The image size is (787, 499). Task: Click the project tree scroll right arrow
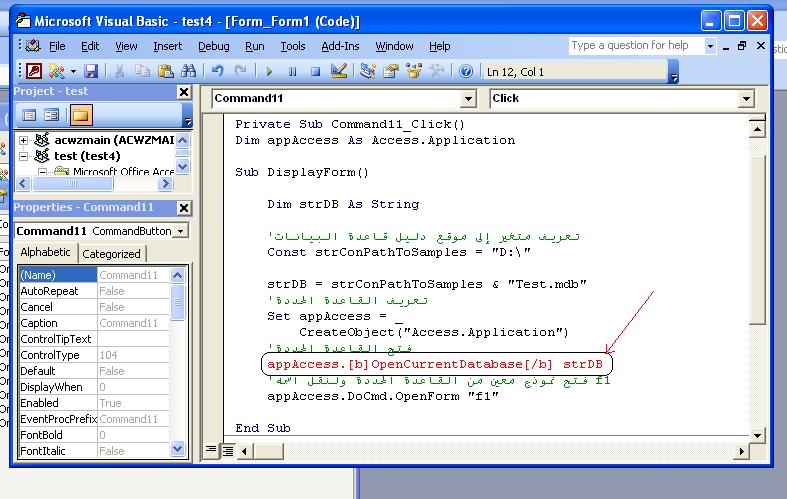(165, 184)
